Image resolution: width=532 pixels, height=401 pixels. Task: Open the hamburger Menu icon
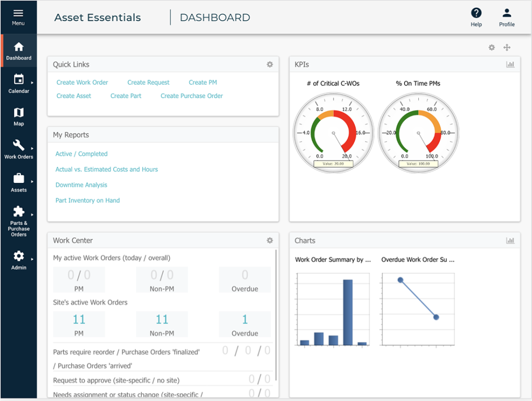click(x=18, y=13)
